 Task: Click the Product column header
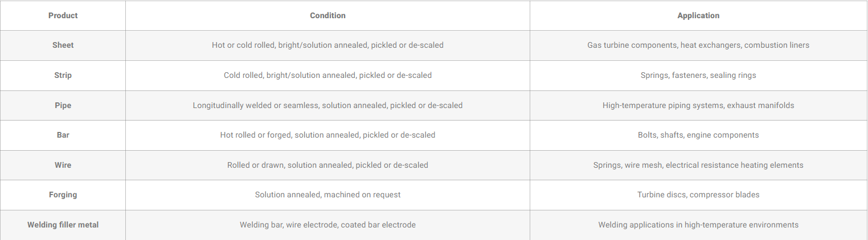point(63,15)
